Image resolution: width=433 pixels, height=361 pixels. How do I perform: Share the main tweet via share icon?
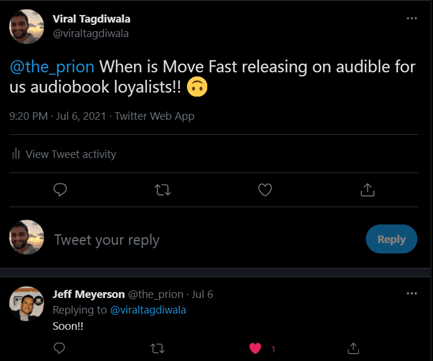pyautogui.click(x=367, y=190)
